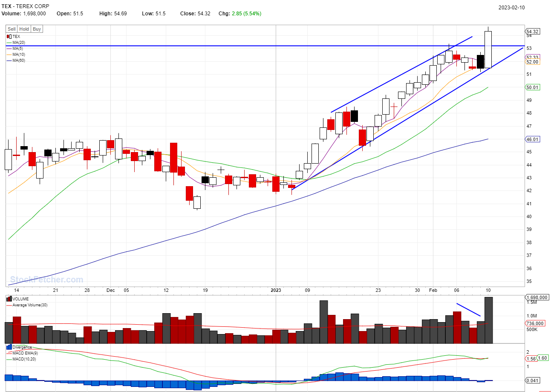Click the 1,698,000 volume axis tag
Viewport: 551px width, 392px height.
tap(537, 297)
